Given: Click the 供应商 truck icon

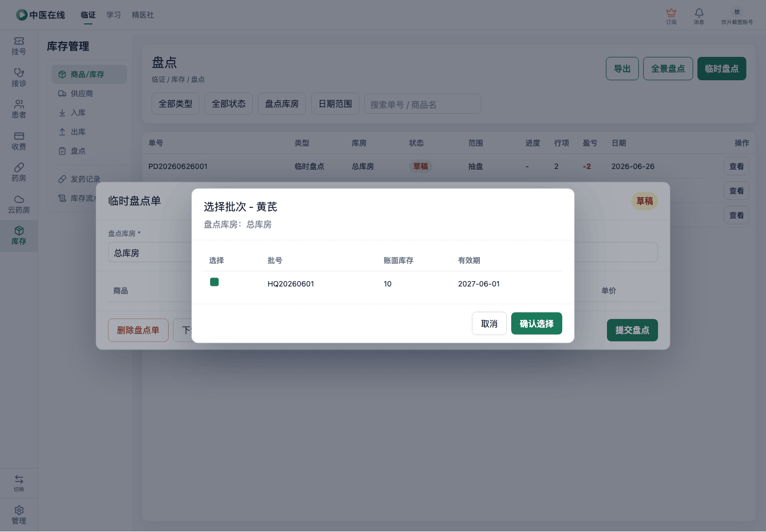Looking at the screenshot, I should pyautogui.click(x=62, y=94).
